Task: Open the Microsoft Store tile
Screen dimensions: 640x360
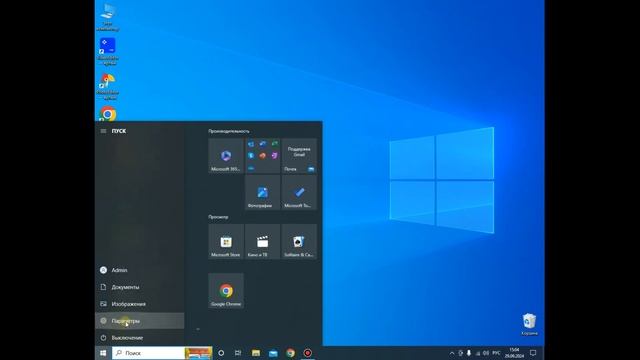Action: coord(226,242)
